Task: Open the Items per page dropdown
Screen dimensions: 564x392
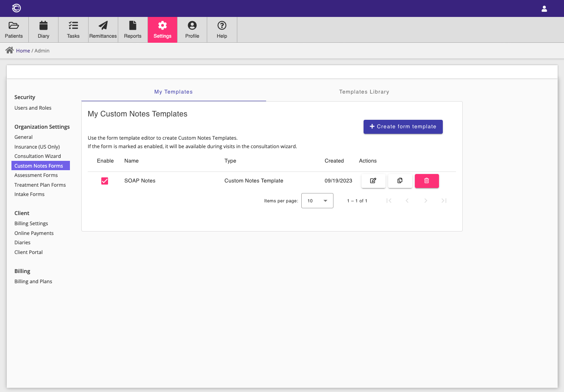Action: [317, 201]
